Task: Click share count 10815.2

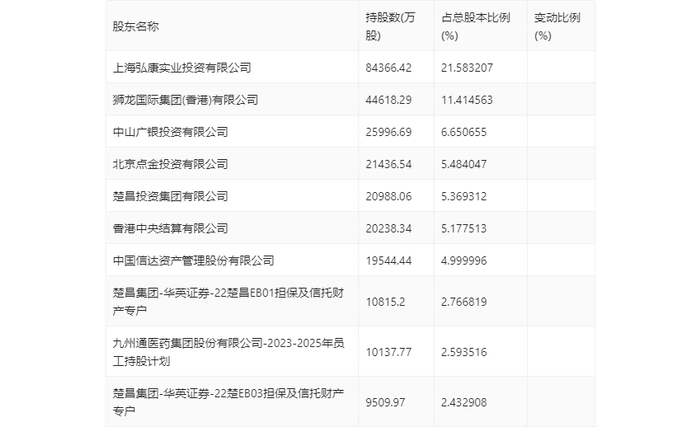Action: [385, 302]
